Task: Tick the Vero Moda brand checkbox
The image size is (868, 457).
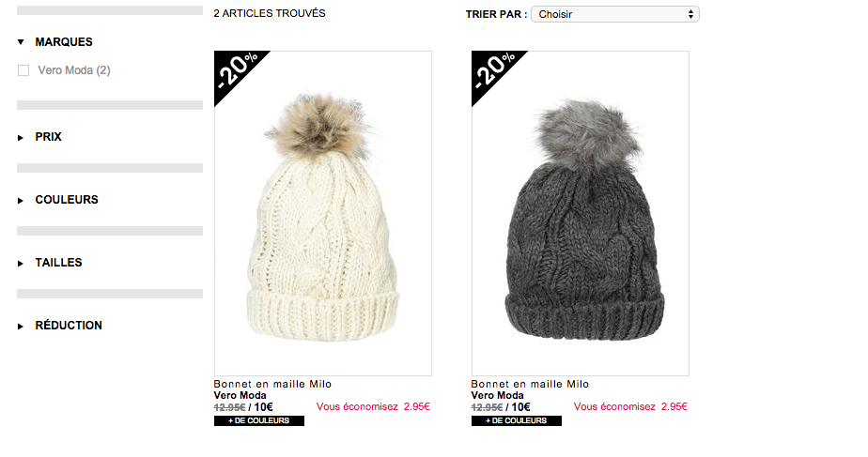Action: (23, 70)
